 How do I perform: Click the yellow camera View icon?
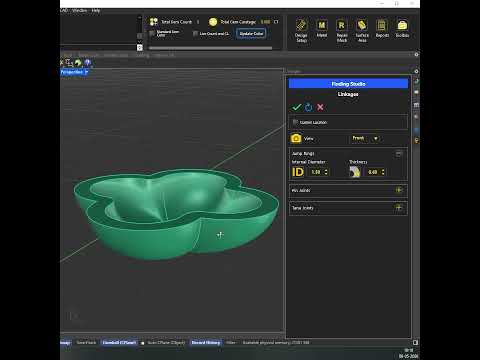[x=296, y=138]
